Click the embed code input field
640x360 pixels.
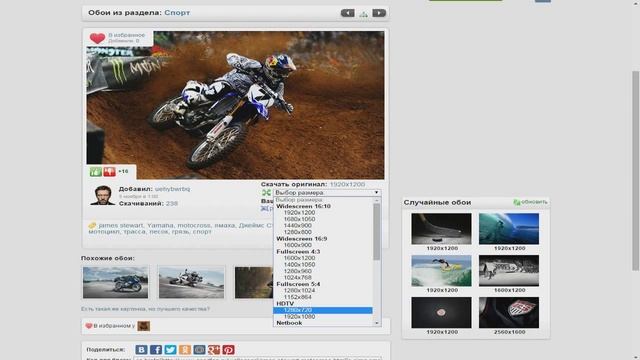click(x=258, y=358)
